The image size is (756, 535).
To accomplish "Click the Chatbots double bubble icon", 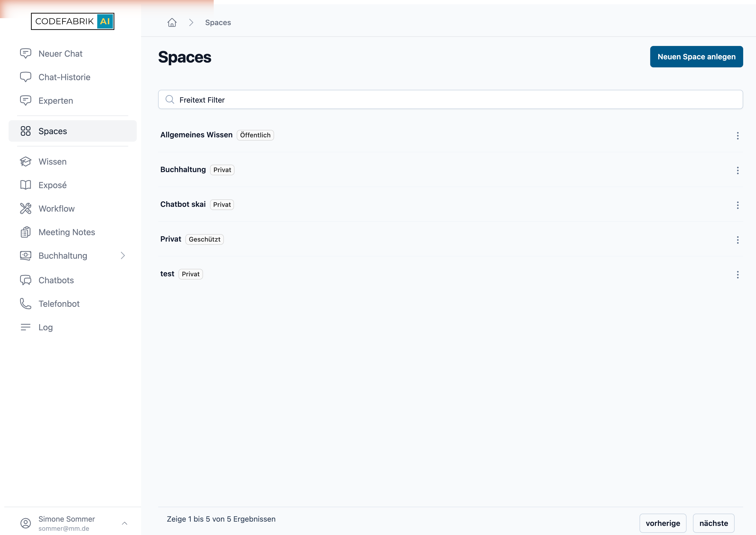I will (x=25, y=280).
